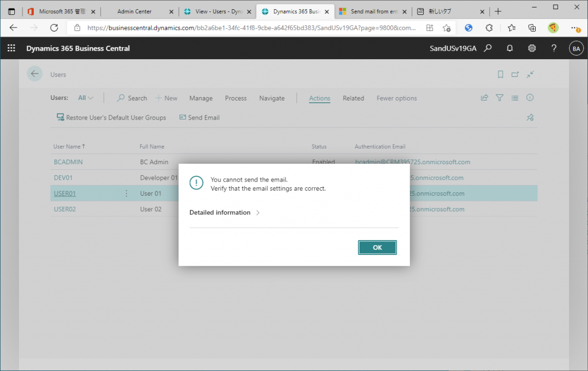The height and width of the screenshot is (371, 588).
Task: Click the pin action bar icon
Action: tap(530, 117)
